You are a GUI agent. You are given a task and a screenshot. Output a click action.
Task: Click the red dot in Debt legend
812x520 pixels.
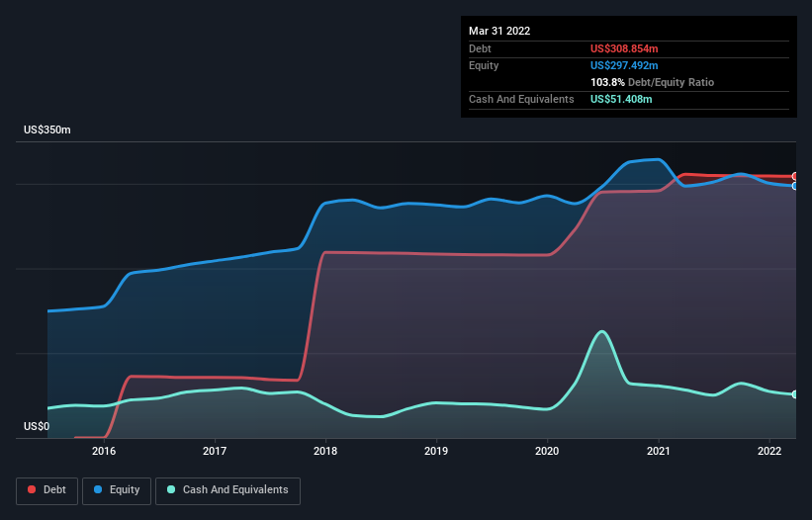(32, 489)
